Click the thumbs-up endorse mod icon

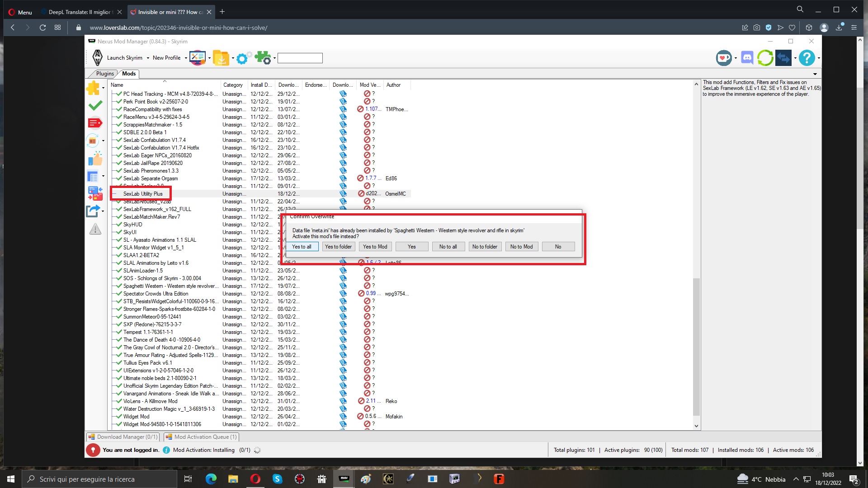[94, 159]
